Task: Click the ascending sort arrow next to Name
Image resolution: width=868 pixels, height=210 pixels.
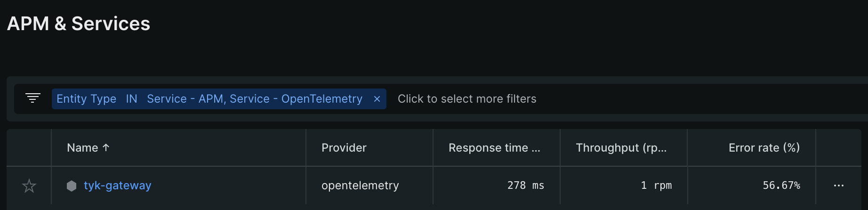Action: coord(106,148)
